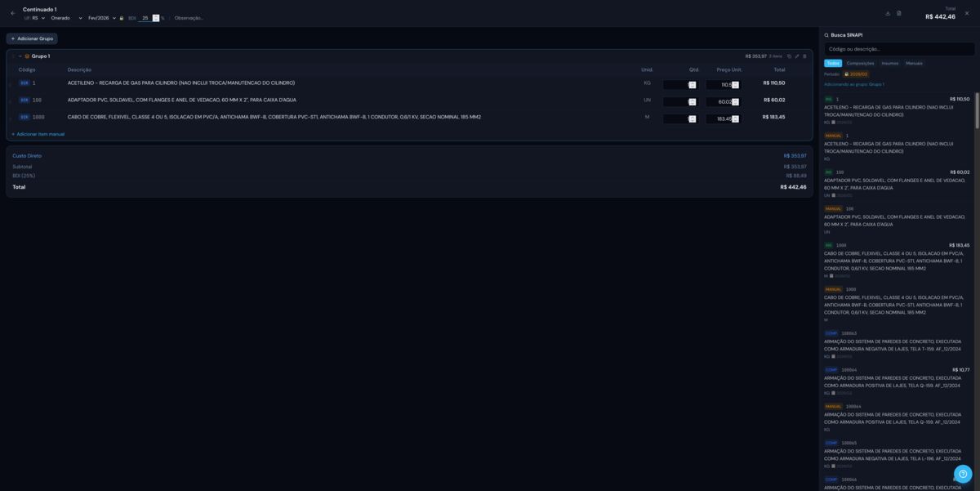This screenshot has width=980, height=491.
Task: Switch to the Composições filter tab
Action: tap(860, 63)
